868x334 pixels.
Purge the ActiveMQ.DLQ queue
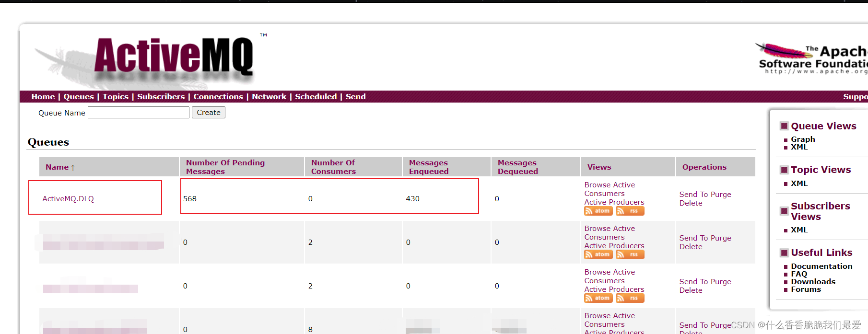721,195
